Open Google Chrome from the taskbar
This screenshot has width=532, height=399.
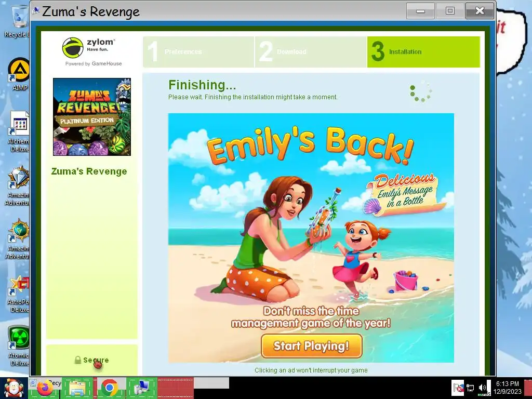tap(109, 388)
